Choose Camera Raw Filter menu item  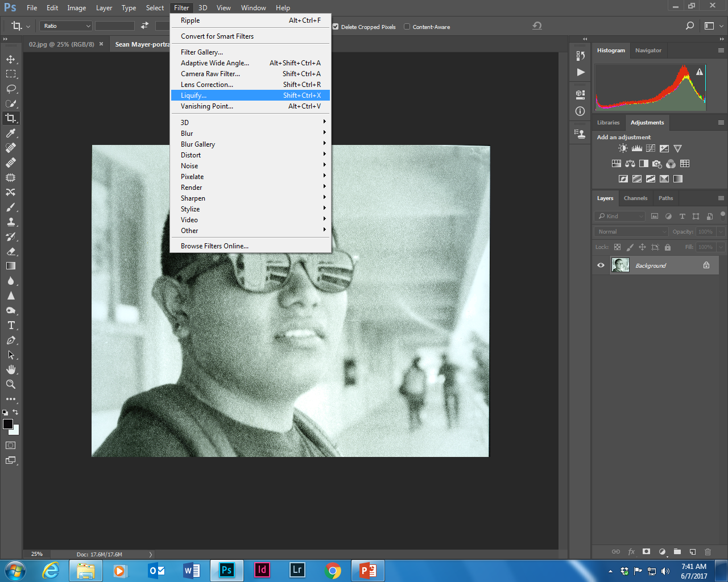(251, 74)
